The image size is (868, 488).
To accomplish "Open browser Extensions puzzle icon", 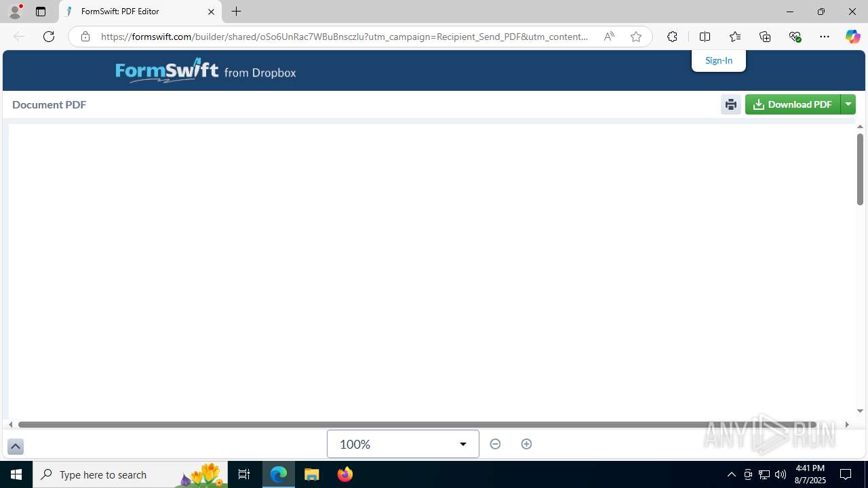I will (x=672, y=37).
